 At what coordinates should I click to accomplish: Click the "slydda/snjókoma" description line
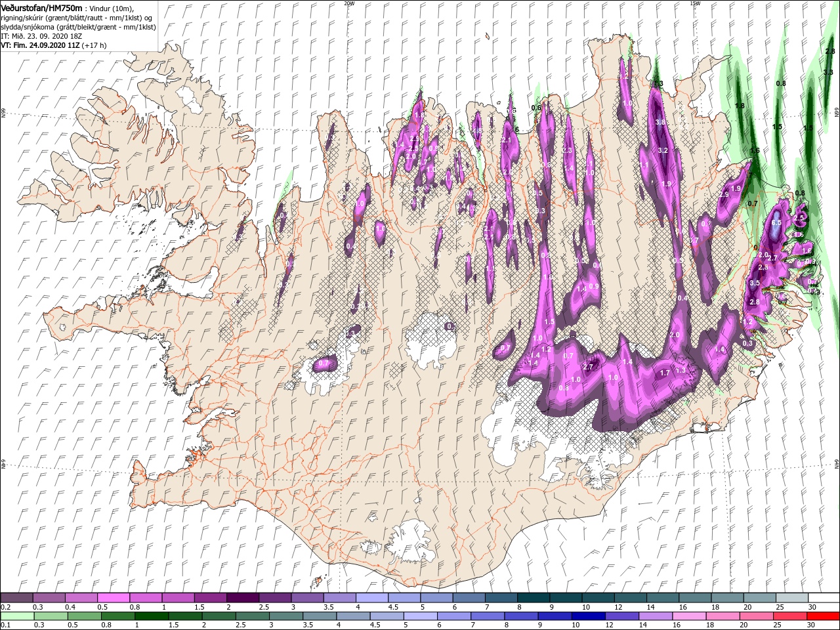[79, 27]
